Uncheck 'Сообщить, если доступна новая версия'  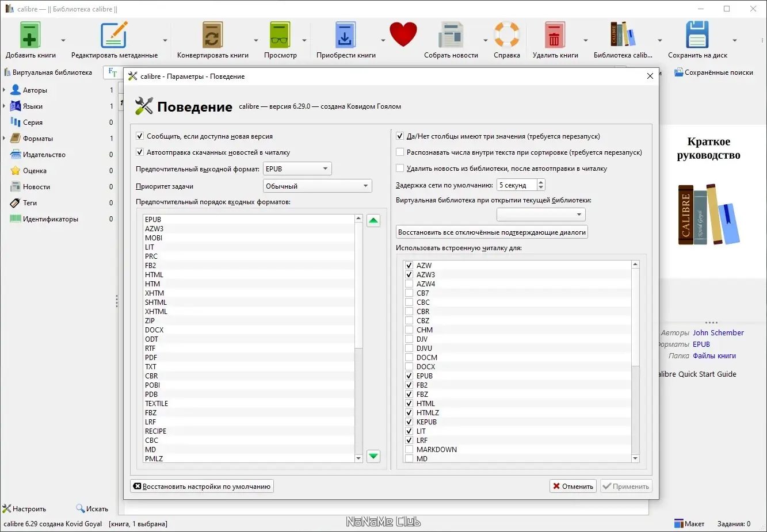coord(140,136)
